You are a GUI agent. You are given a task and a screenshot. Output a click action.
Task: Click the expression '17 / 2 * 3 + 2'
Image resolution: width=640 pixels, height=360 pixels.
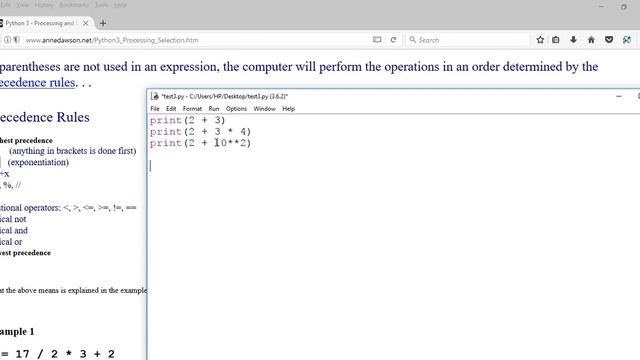[65, 353]
